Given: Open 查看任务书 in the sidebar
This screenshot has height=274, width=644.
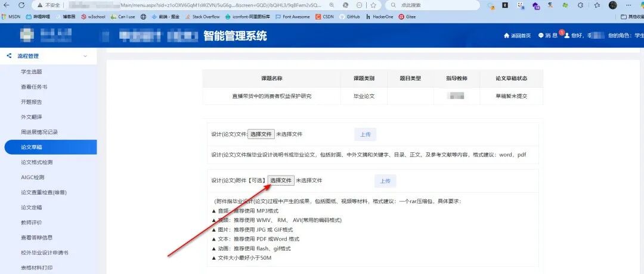Looking at the screenshot, I should pos(34,87).
